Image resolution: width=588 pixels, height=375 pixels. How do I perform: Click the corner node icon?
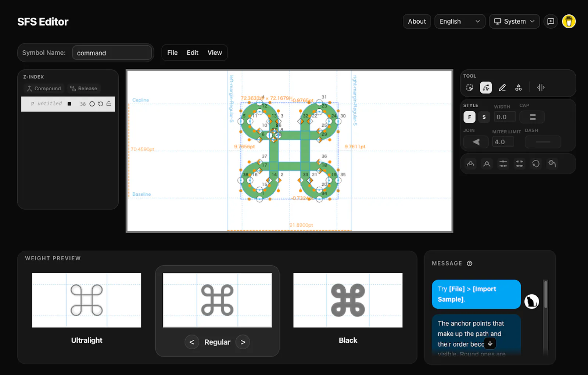pos(487,164)
